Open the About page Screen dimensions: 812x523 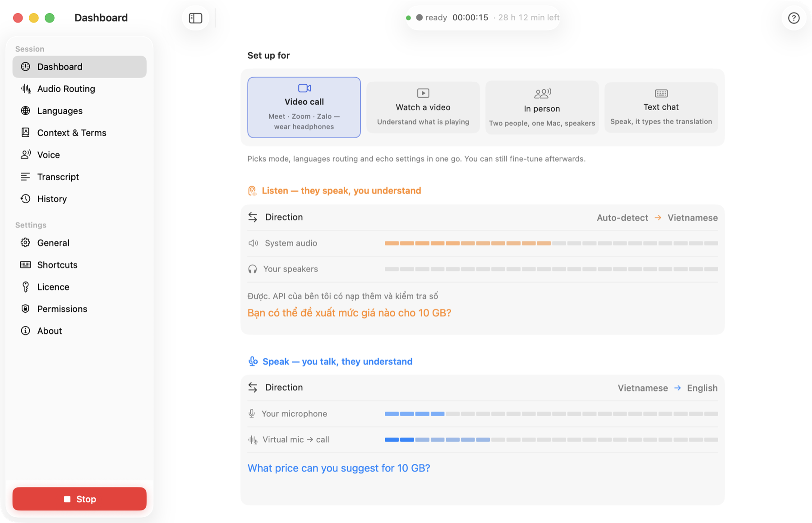(79, 331)
